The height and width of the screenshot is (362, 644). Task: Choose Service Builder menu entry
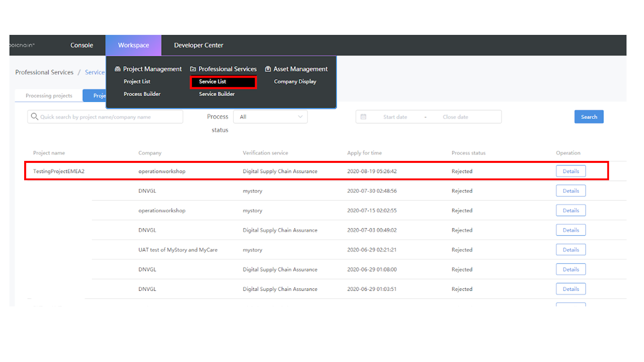(x=217, y=94)
